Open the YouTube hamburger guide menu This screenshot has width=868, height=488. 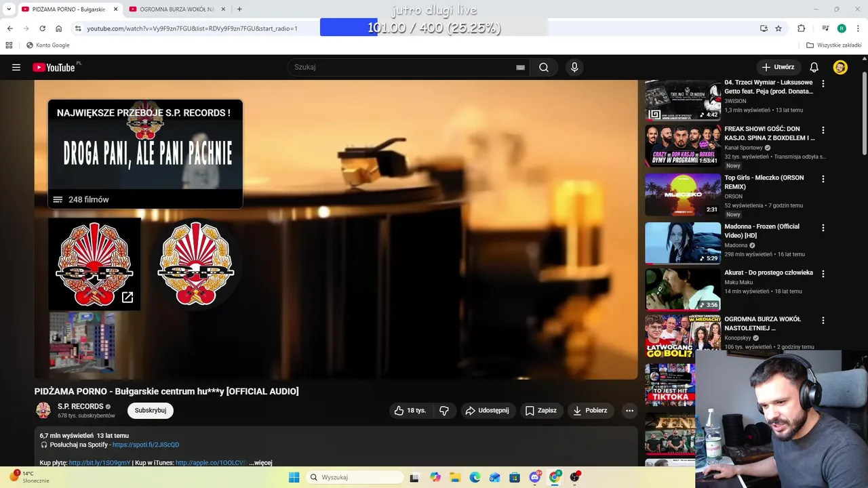coord(16,67)
